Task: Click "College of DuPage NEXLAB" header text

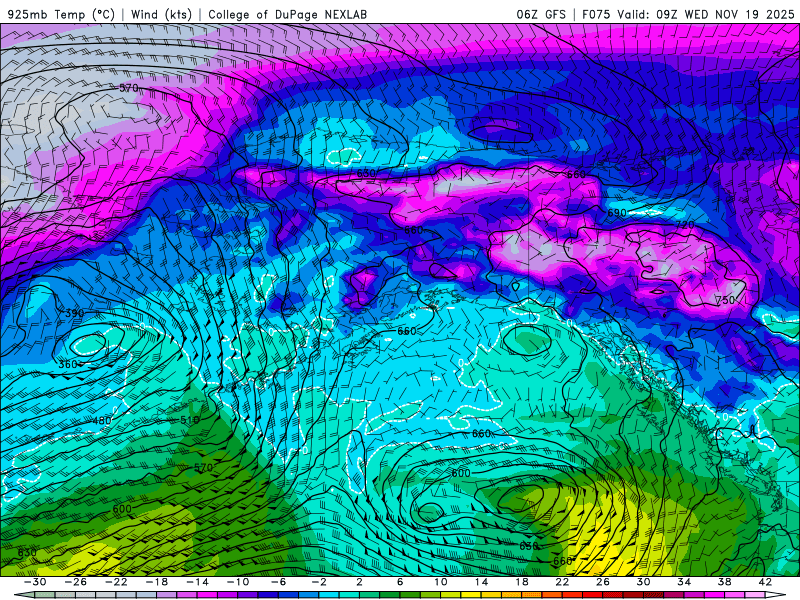Action: point(287,14)
